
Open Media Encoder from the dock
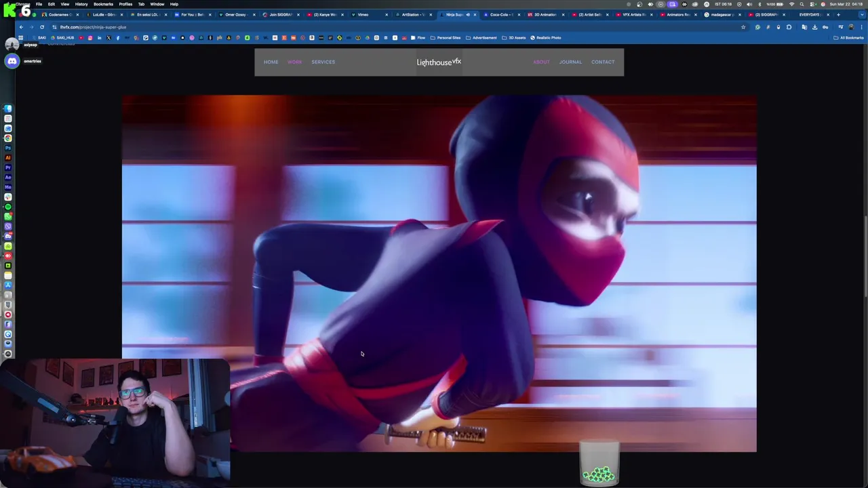pos(8,186)
